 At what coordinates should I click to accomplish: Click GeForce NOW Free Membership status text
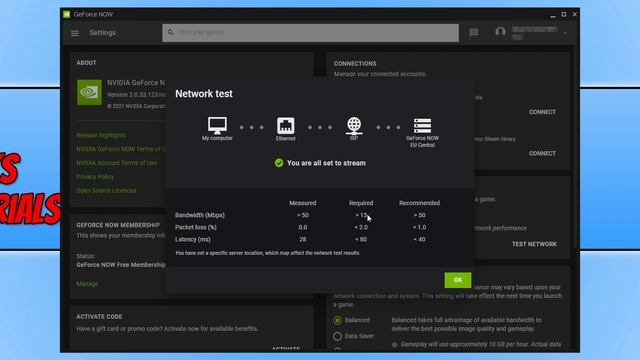point(121,265)
